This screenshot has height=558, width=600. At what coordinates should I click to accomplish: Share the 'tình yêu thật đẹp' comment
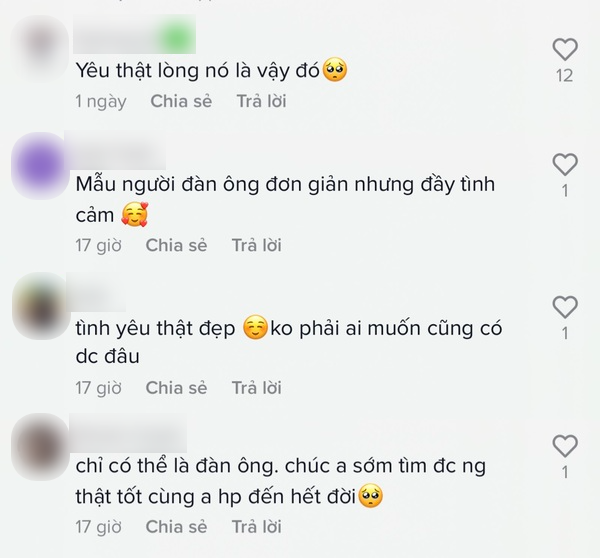[176, 388]
